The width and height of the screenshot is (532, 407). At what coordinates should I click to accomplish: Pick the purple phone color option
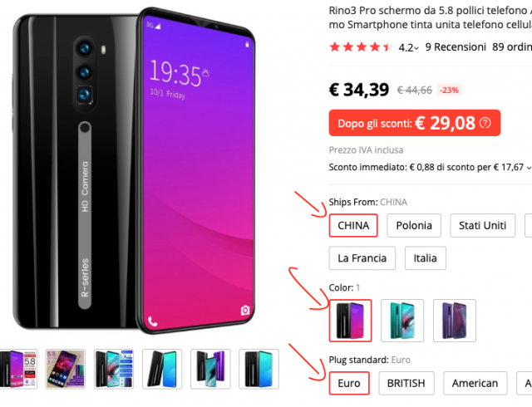pyautogui.click(x=455, y=321)
